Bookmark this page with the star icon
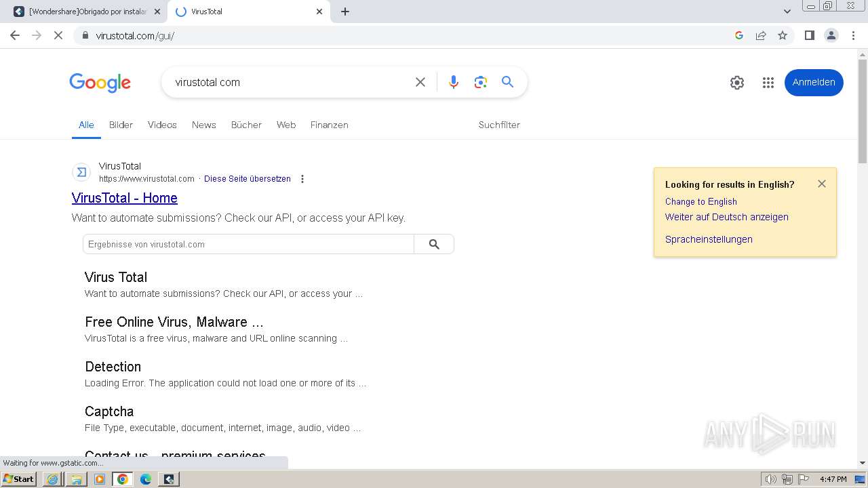The width and height of the screenshot is (868, 488). pos(783,35)
